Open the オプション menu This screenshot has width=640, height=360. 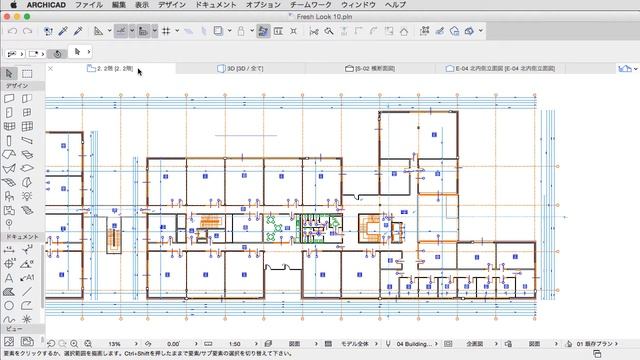pos(263,5)
